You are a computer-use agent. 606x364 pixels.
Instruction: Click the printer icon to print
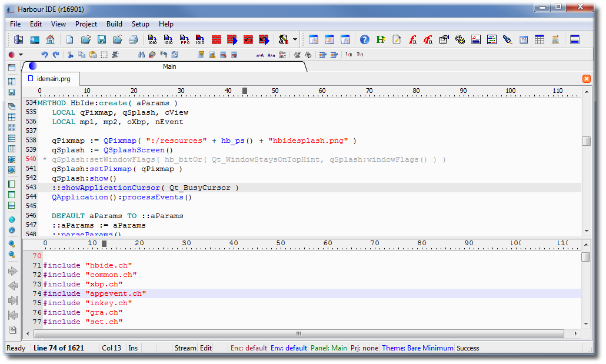pyautogui.click(x=133, y=40)
